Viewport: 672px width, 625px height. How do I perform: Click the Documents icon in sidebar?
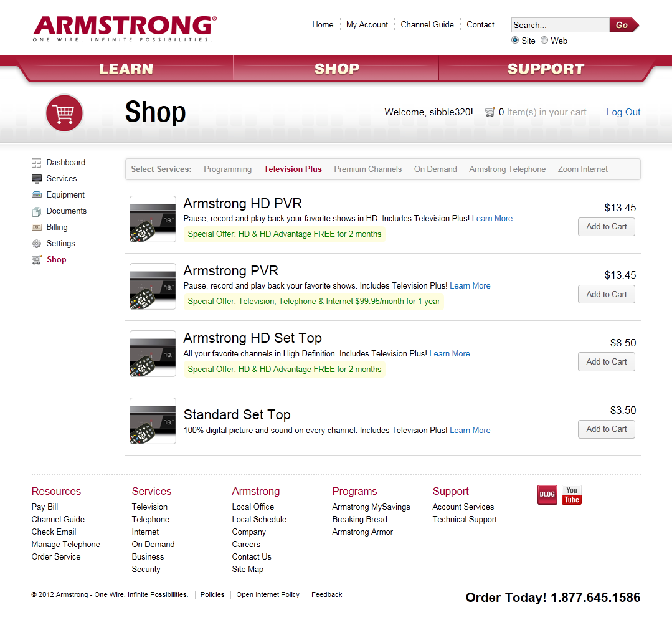[37, 211]
